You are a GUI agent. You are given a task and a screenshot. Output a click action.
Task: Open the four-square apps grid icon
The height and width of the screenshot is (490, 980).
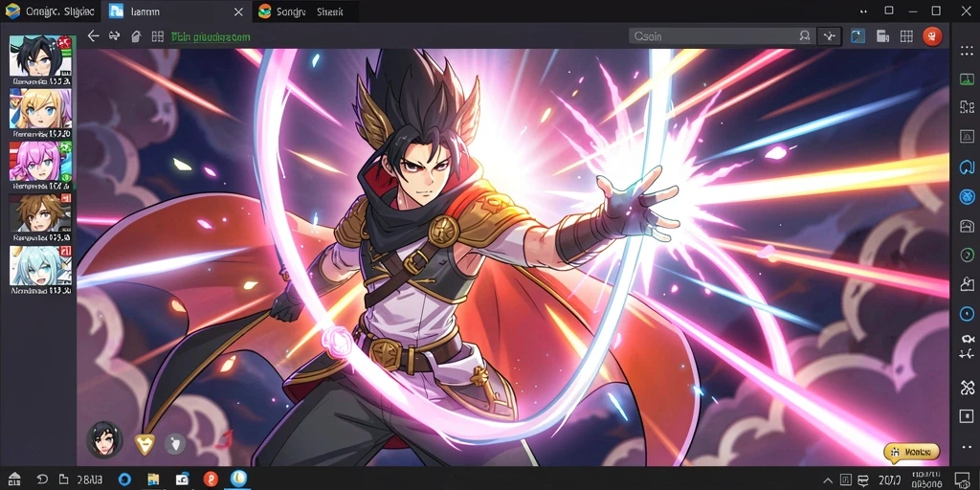158,37
